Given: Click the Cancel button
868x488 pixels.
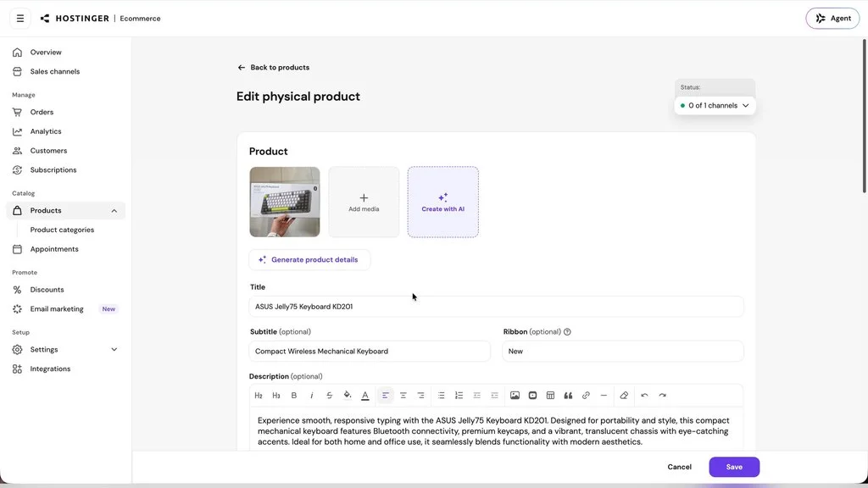Looking at the screenshot, I should (x=679, y=467).
